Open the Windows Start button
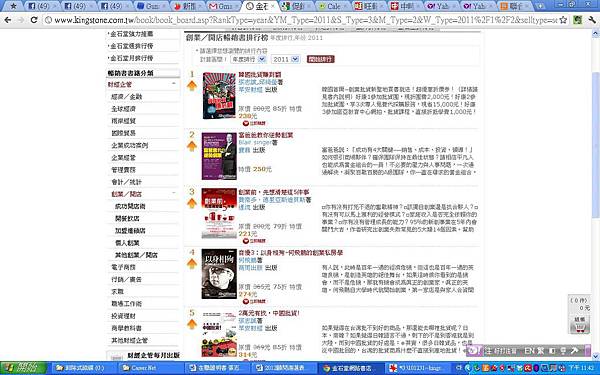Viewport: 600px width, 375px height. [x=23, y=368]
